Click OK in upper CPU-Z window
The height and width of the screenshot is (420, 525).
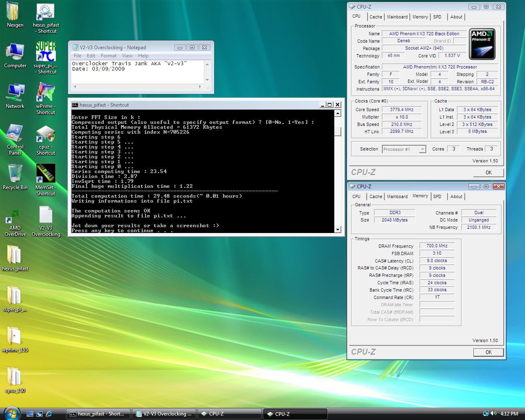coord(488,172)
